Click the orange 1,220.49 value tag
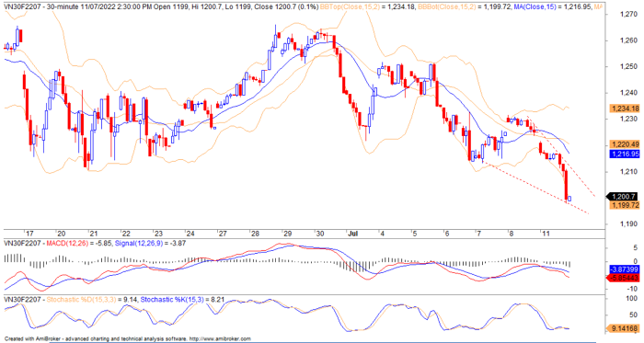644x343 pixels. (x=625, y=144)
